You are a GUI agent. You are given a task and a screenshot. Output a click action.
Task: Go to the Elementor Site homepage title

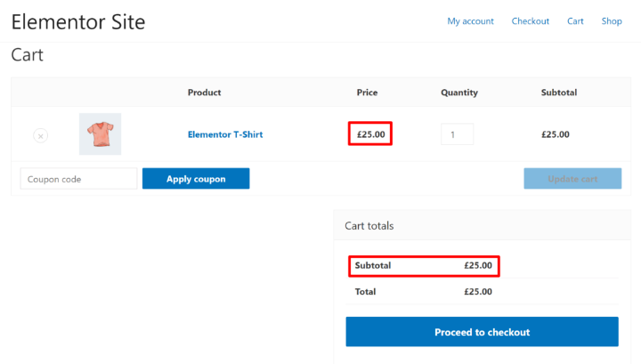coord(78,21)
